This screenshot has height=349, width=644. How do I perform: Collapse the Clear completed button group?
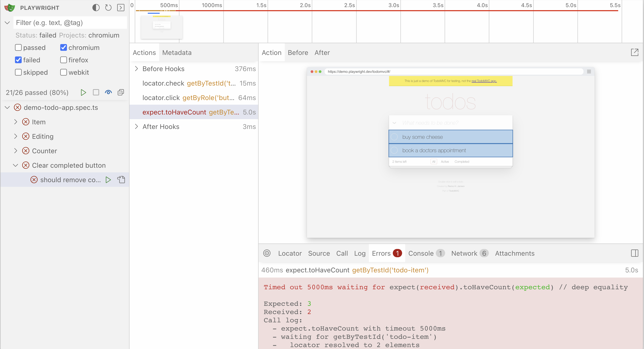(15, 165)
